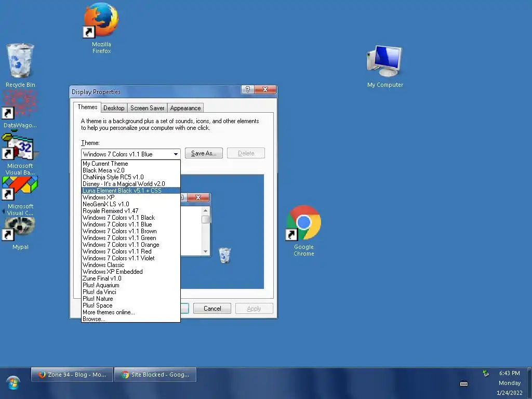
Task: Switch to Site Blocked Chrome taskbar button
Action: click(x=155, y=375)
